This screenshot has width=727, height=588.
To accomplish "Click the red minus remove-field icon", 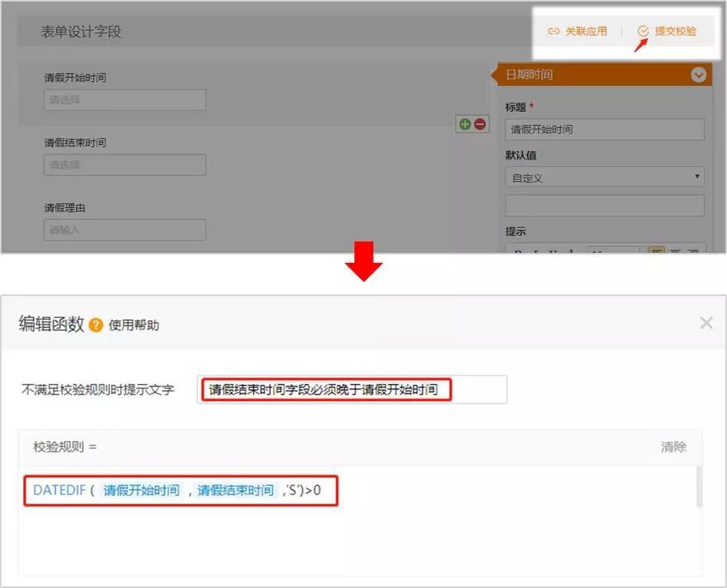I will 480,124.
